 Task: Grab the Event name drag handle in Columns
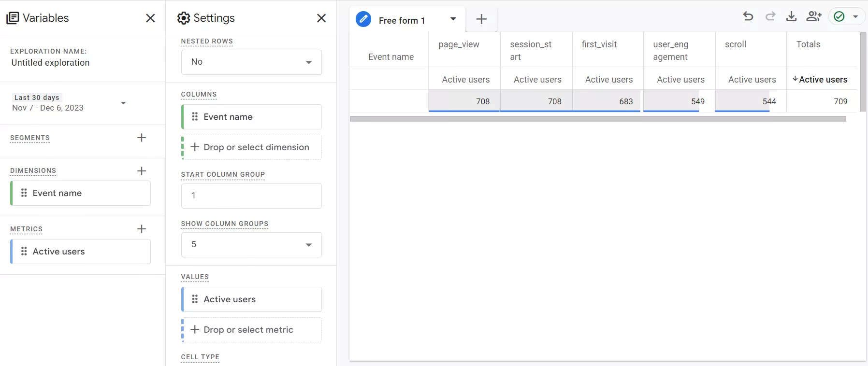pos(195,117)
